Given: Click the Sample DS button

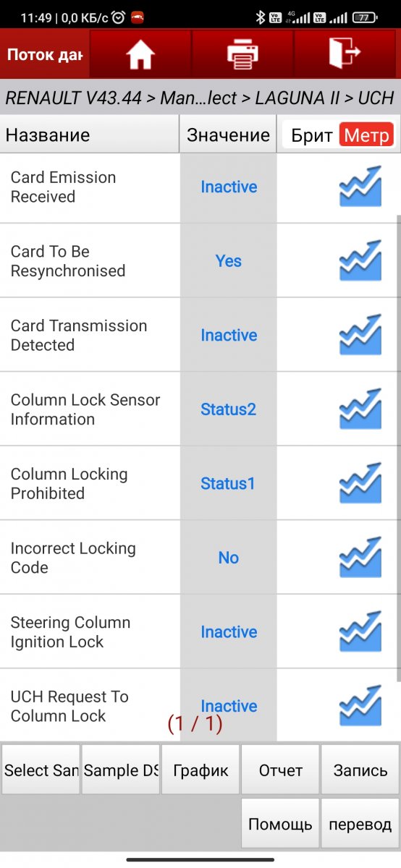Looking at the screenshot, I should tap(121, 770).
